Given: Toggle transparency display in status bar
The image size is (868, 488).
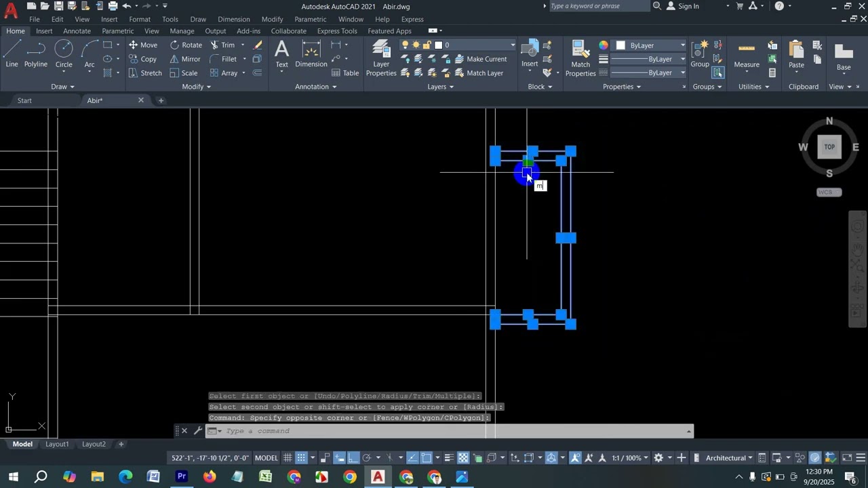Looking at the screenshot, I should pos(463,458).
